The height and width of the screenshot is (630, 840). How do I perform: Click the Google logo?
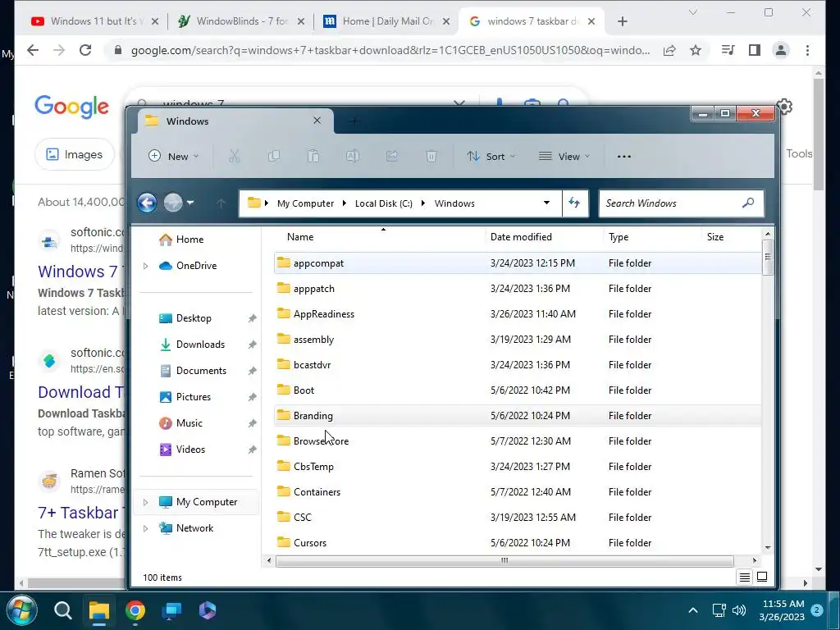pyautogui.click(x=72, y=106)
